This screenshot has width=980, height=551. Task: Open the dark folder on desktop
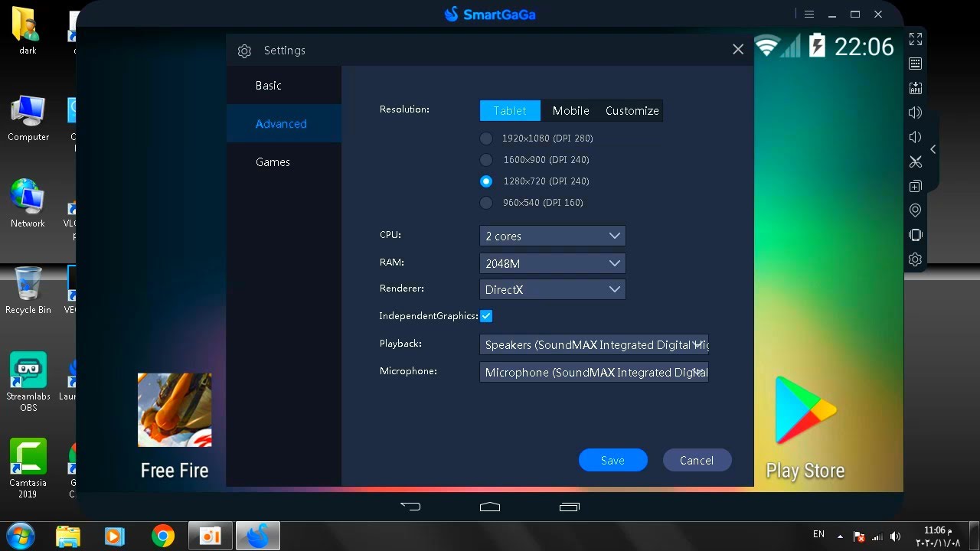click(28, 31)
